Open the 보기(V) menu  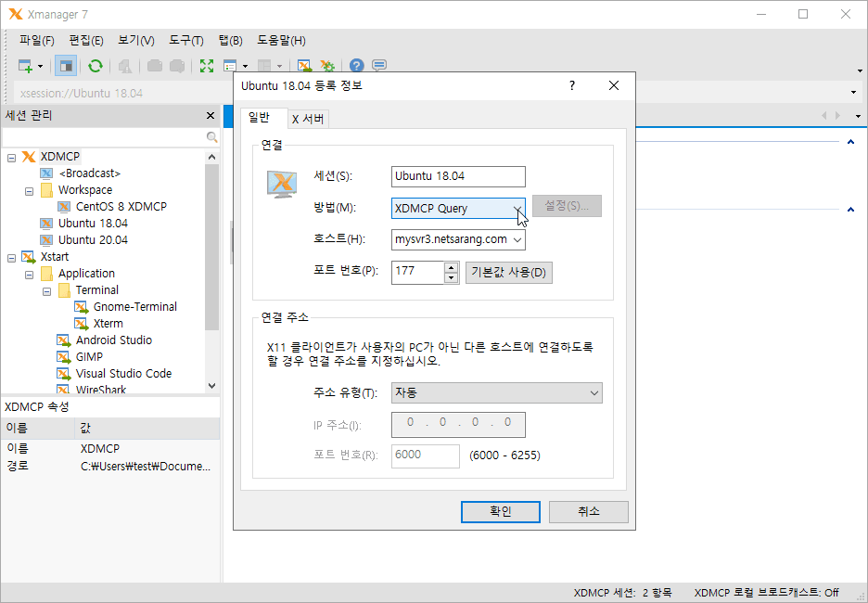pyautogui.click(x=135, y=41)
